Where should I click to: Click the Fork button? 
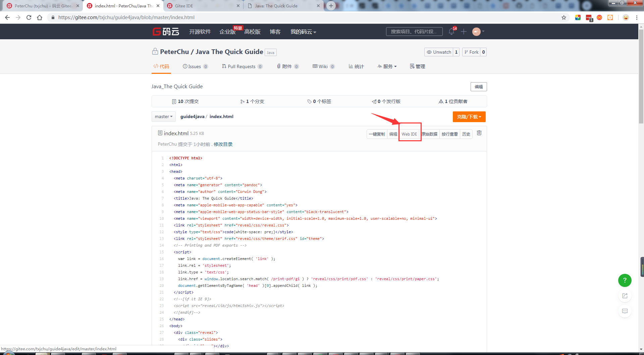[x=471, y=52]
